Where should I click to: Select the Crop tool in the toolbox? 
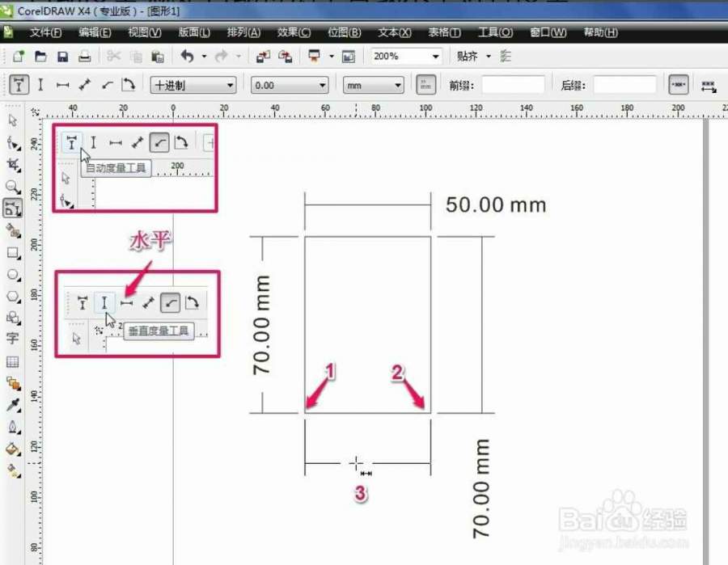(x=13, y=165)
